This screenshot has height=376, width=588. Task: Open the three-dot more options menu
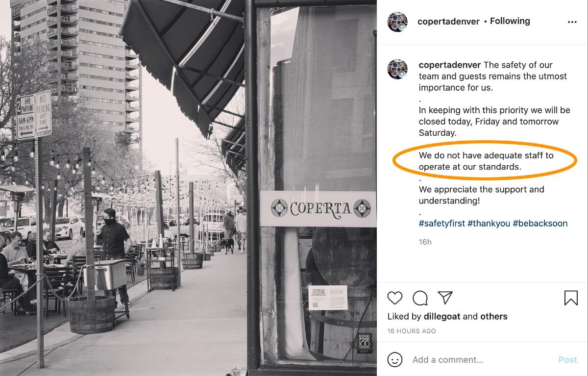572,22
